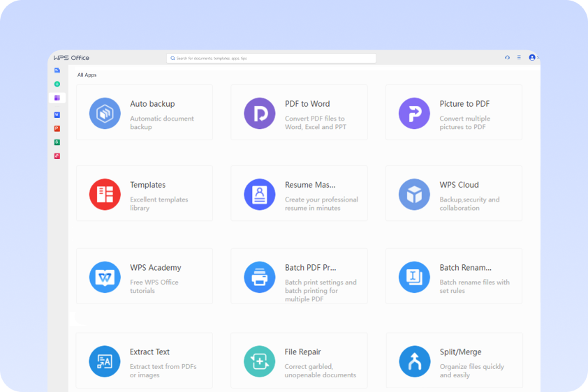Open the File Repair icon

click(x=260, y=361)
